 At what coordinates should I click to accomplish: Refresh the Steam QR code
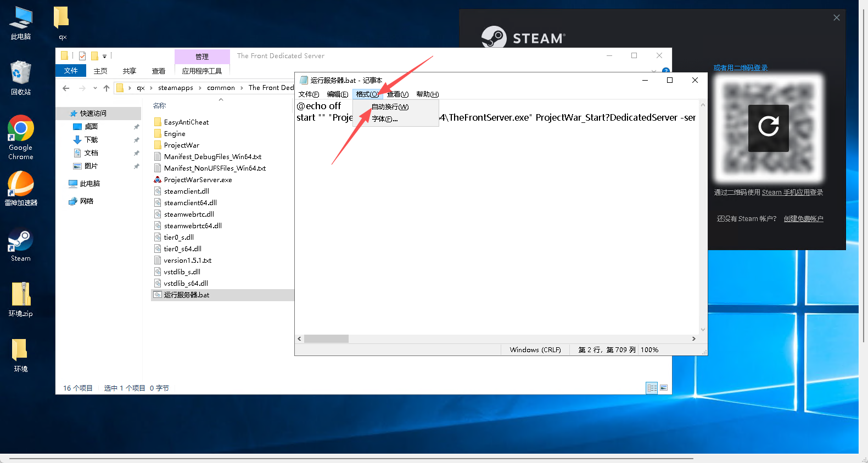pyautogui.click(x=768, y=127)
